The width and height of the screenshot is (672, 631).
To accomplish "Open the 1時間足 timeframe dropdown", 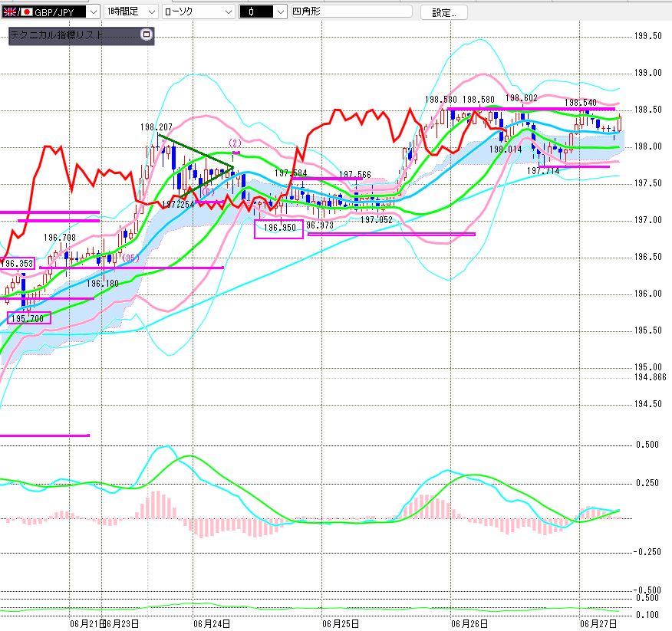I will [130, 12].
